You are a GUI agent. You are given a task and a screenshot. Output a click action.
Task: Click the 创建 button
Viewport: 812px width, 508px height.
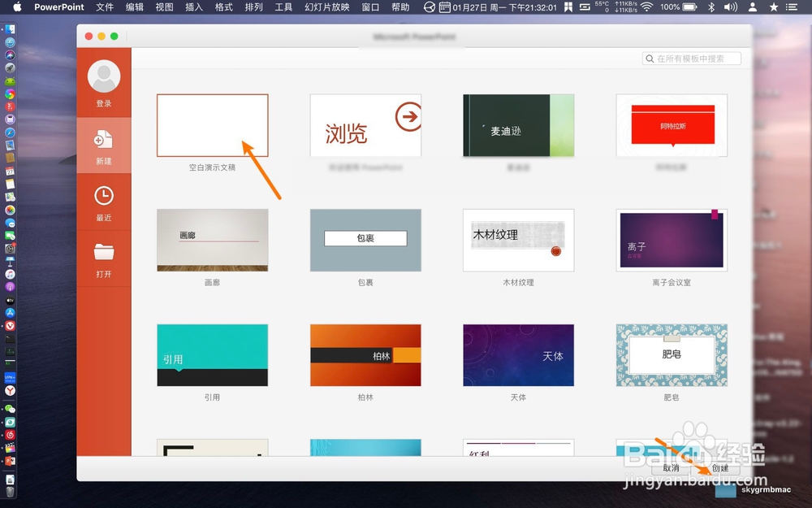coord(719,467)
